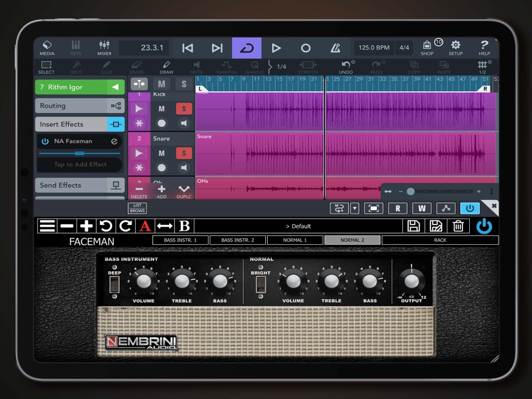Image resolution: width=532 pixels, height=399 pixels.
Task: Adjust the OUTPUT knob
Action: coord(412,281)
